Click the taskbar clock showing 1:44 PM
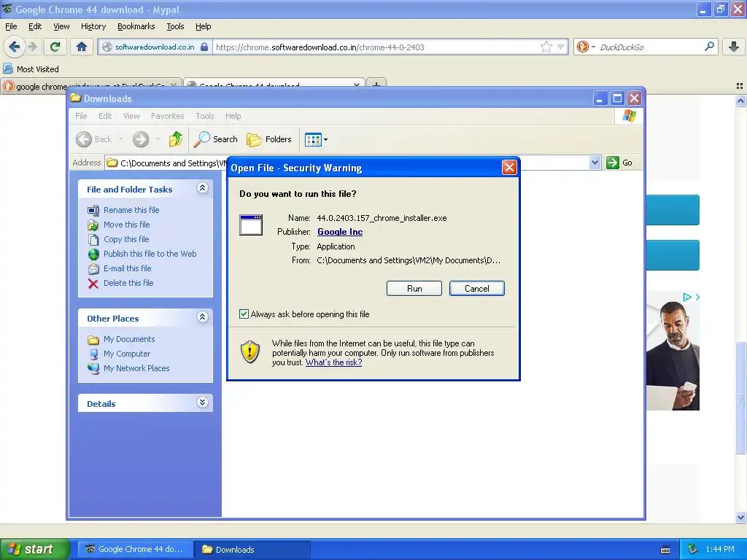 click(x=720, y=550)
